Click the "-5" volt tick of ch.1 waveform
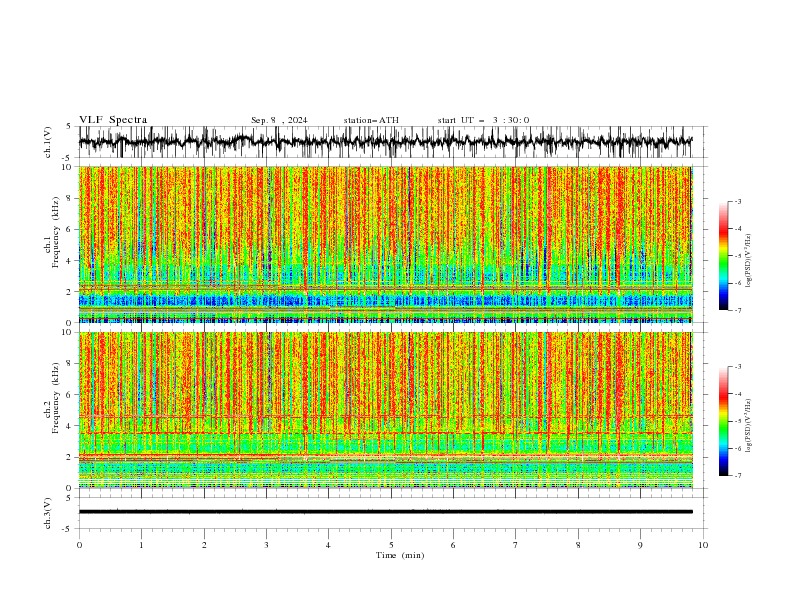 [68, 158]
